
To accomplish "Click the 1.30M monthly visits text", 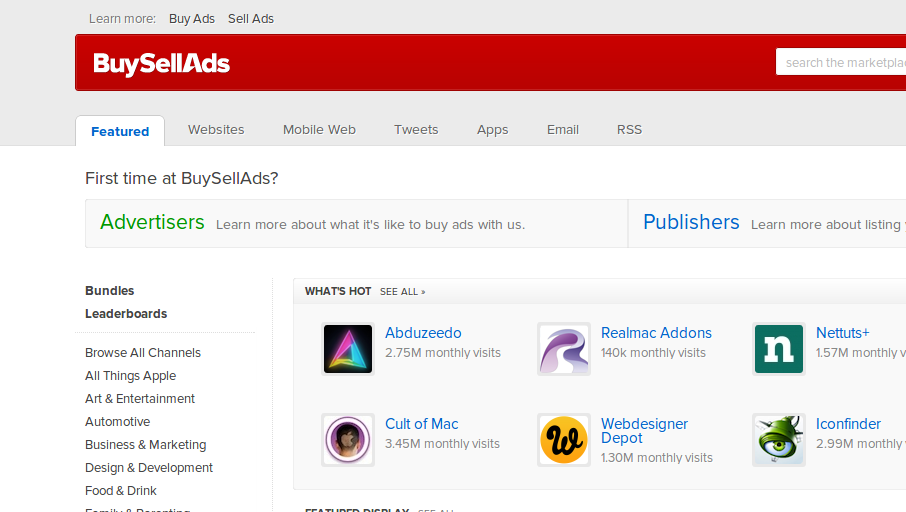I will click(656, 458).
